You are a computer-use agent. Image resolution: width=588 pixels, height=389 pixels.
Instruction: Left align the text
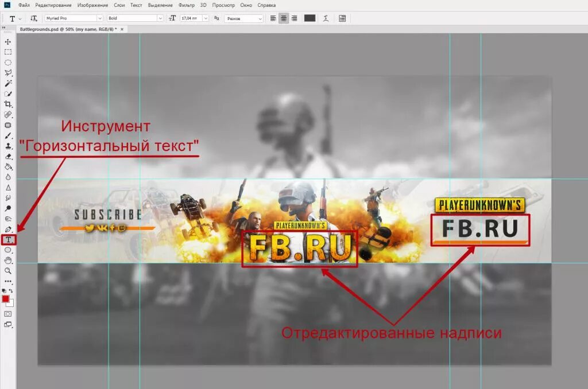[273, 18]
